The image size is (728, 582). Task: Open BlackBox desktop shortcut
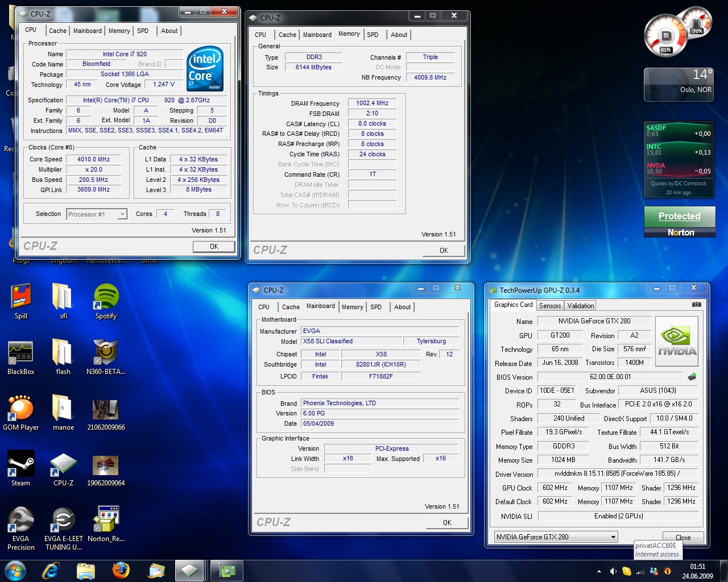tap(21, 357)
